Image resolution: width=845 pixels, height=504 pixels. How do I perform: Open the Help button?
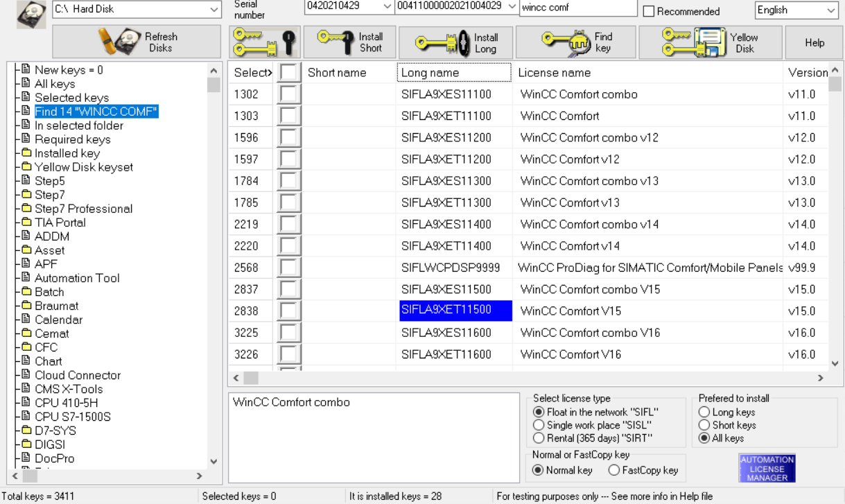pyautogui.click(x=814, y=42)
